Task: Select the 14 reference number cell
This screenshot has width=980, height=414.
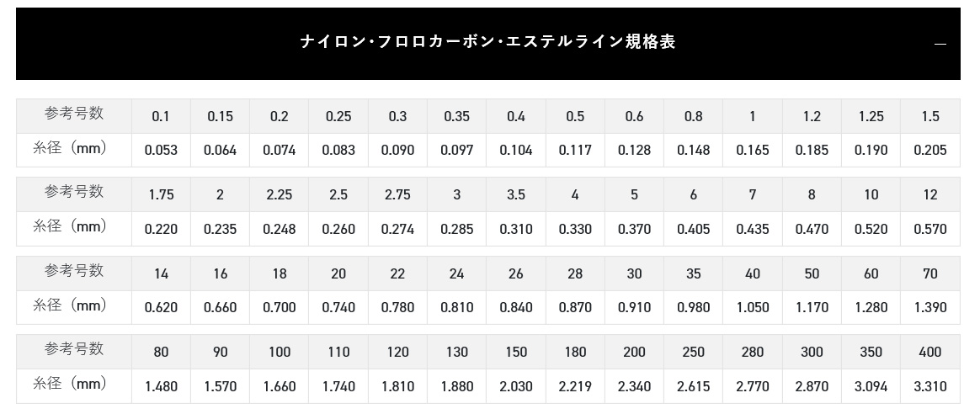Action: [161, 273]
